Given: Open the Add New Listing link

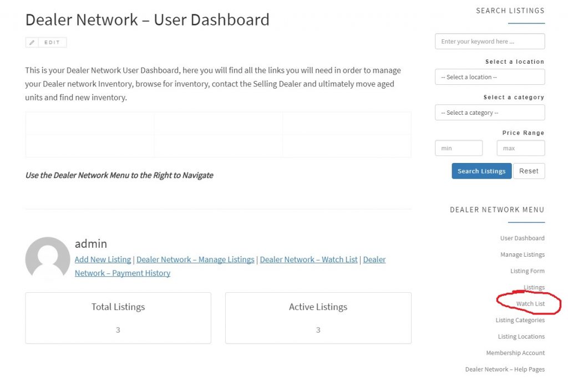Looking at the screenshot, I should [103, 259].
